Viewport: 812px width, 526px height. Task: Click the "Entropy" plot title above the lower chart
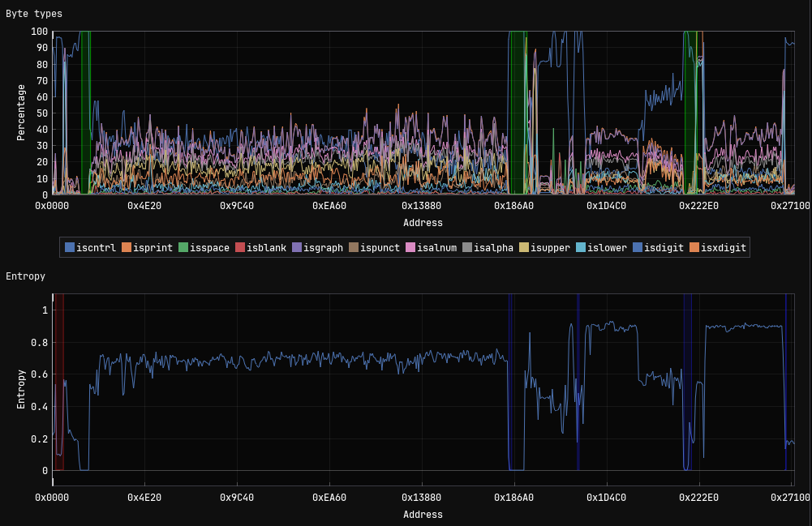point(25,276)
